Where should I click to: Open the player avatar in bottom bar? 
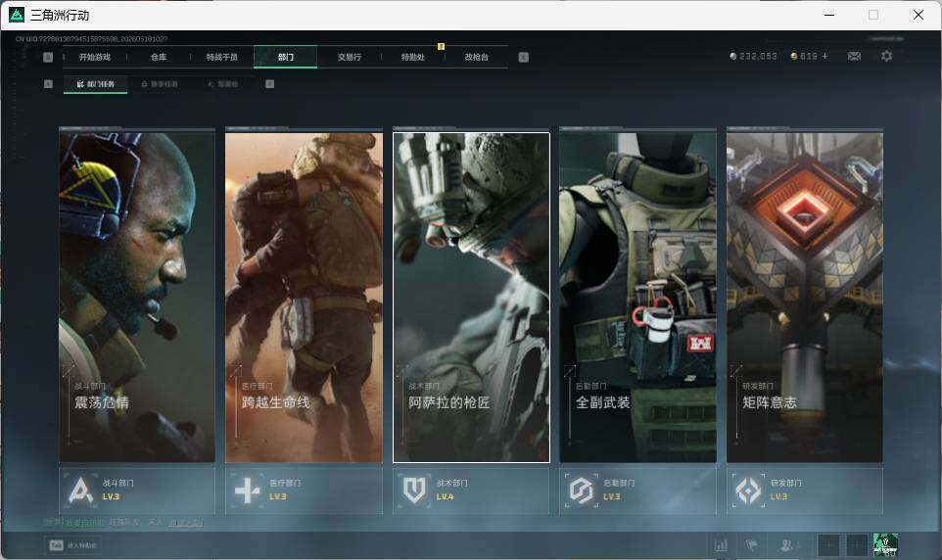pyautogui.click(x=885, y=545)
